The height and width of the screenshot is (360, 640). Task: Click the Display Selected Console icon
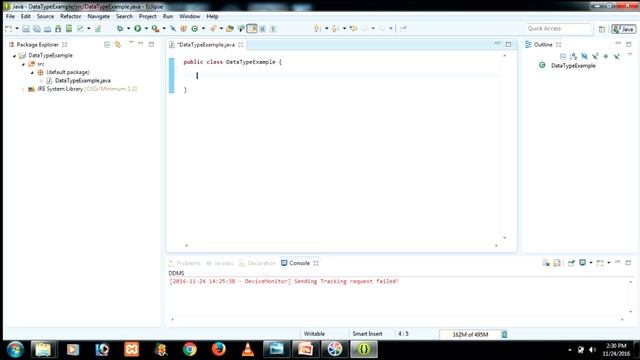[x=583, y=263]
